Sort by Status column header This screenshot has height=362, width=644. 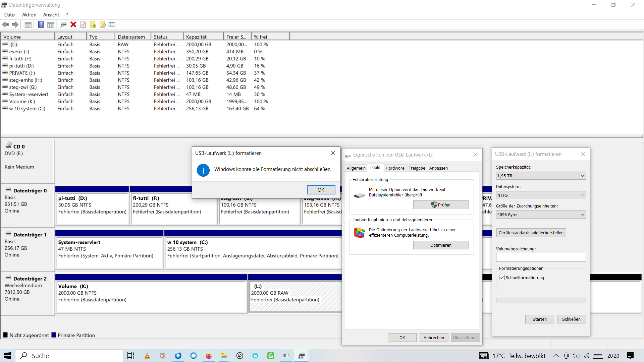[167, 37]
